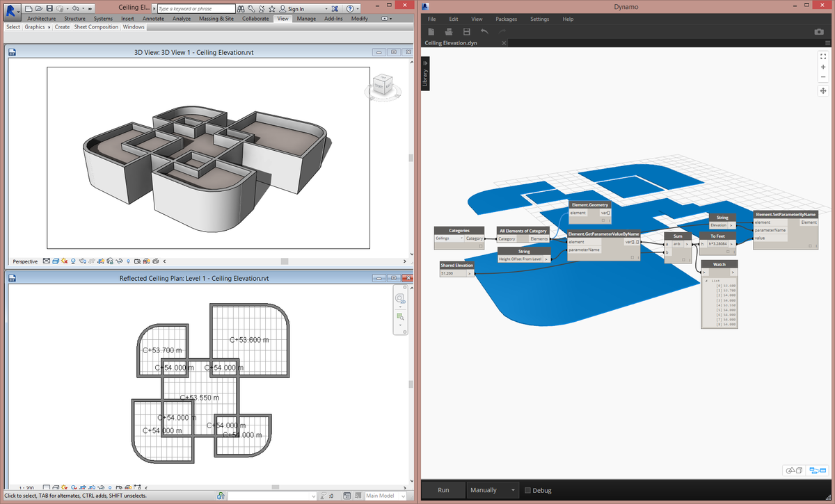
Task: Click Sign In in Revit title bar
Action: [296, 9]
